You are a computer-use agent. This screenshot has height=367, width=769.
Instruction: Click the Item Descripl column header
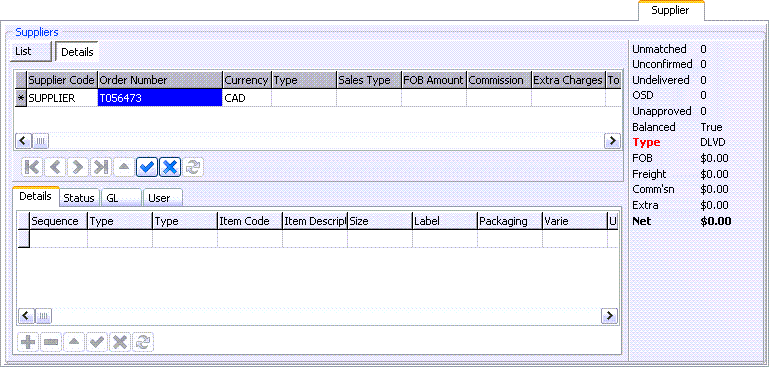tap(315, 221)
